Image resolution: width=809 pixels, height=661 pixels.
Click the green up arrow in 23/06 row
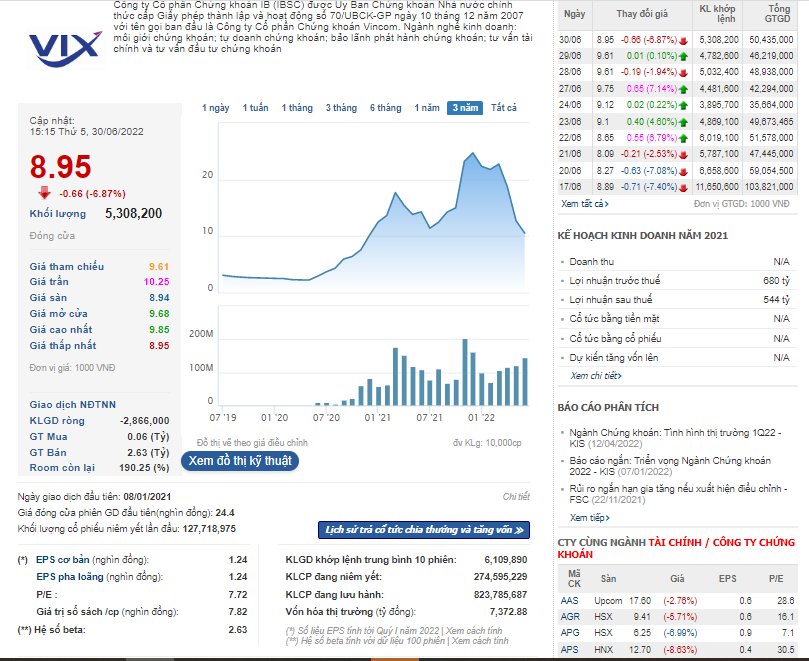pyautogui.click(x=684, y=122)
